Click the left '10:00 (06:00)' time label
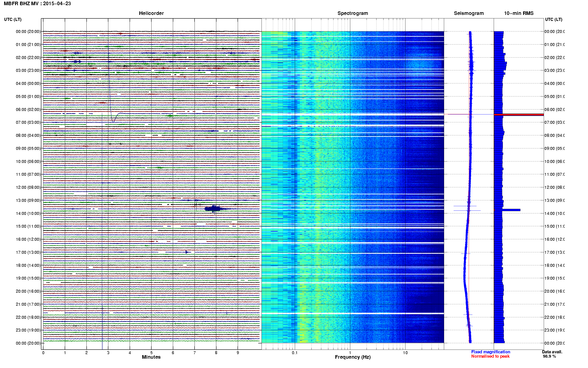 tap(28, 161)
